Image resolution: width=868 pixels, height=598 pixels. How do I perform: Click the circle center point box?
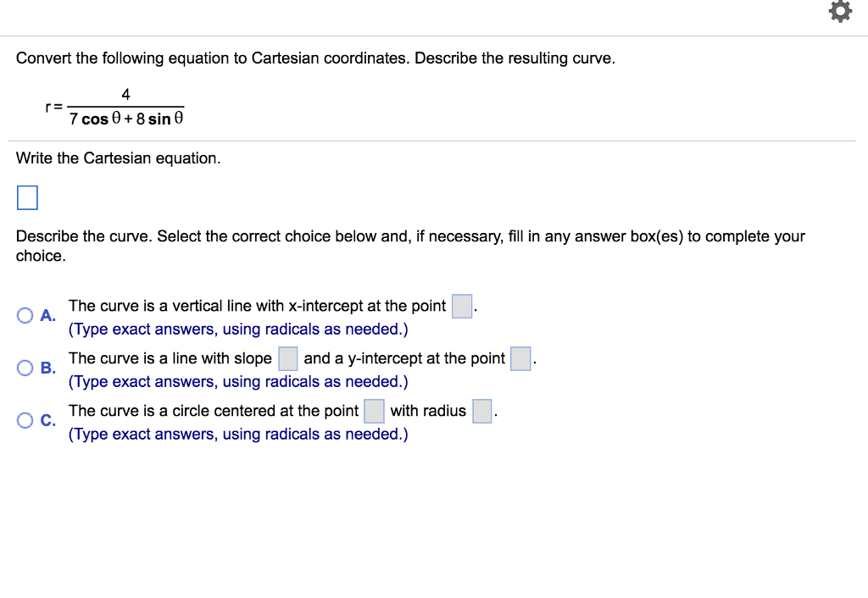point(374,411)
